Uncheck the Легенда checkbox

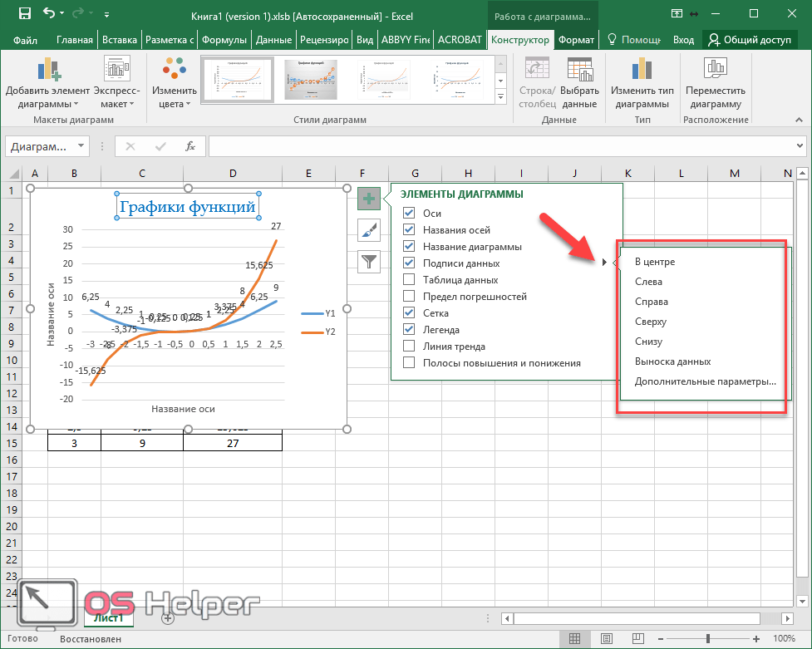click(409, 329)
